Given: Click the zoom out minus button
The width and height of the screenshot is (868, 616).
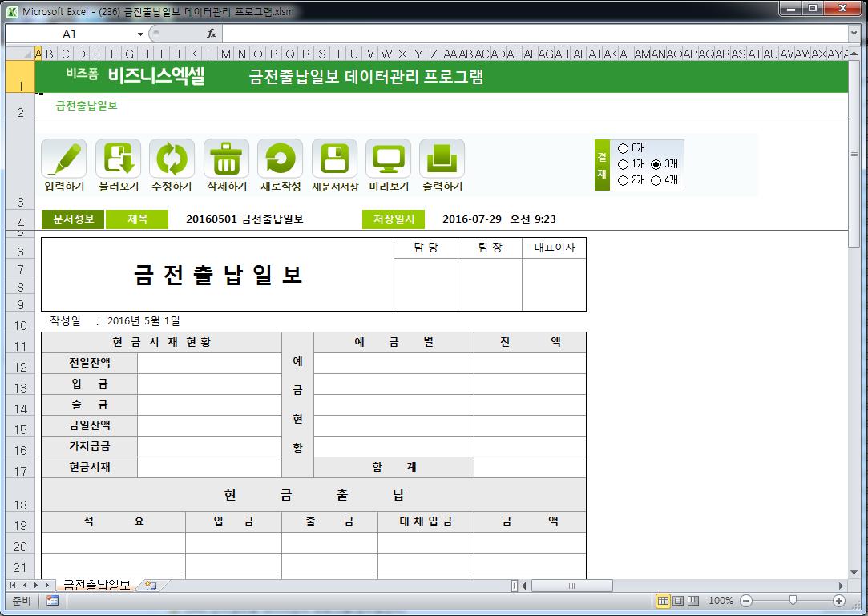Looking at the screenshot, I should 746,601.
